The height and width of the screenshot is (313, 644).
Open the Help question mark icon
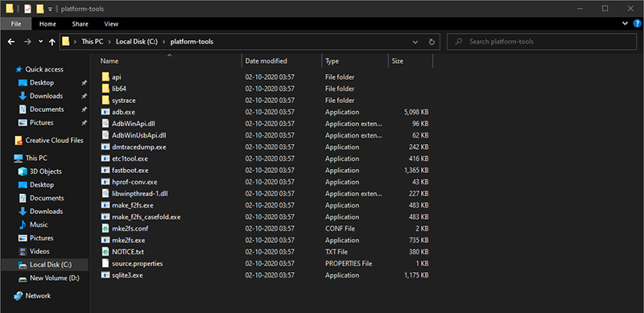[x=637, y=23]
